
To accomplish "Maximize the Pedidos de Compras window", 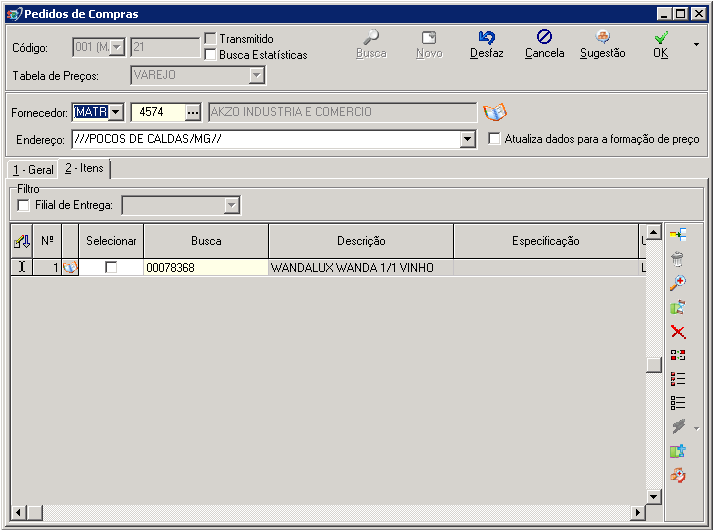I will click(681, 14).
